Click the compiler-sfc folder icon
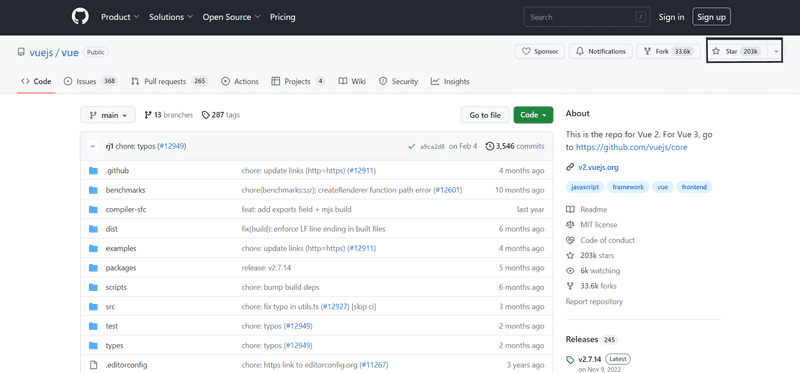 click(93, 209)
